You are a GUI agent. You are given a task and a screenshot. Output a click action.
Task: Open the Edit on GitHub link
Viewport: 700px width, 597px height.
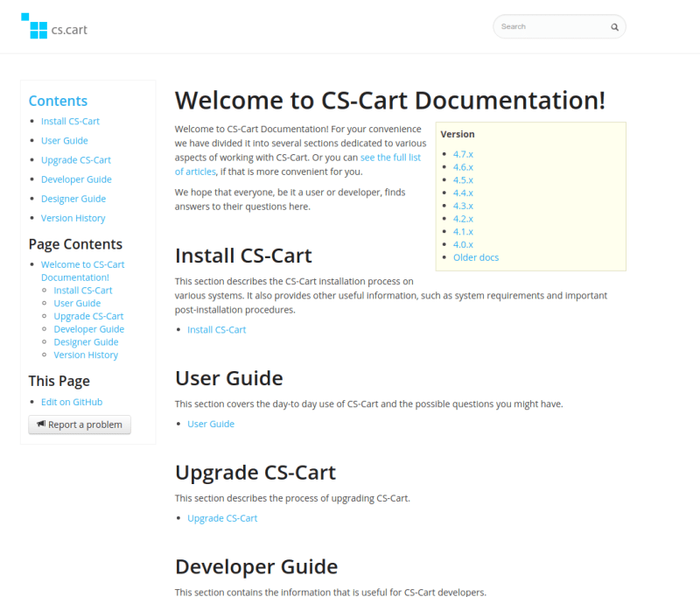point(71,401)
